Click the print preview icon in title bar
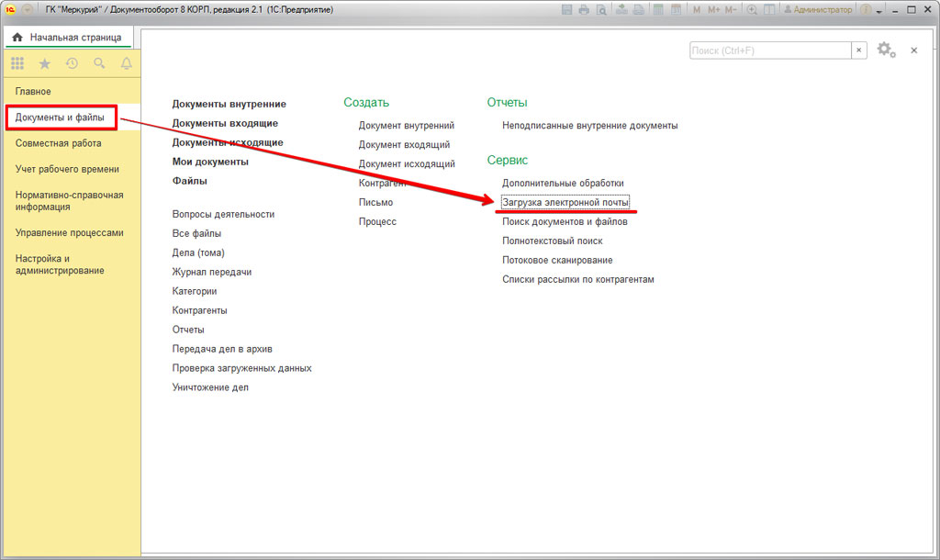The height and width of the screenshot is (560, 940). point(600,10)
